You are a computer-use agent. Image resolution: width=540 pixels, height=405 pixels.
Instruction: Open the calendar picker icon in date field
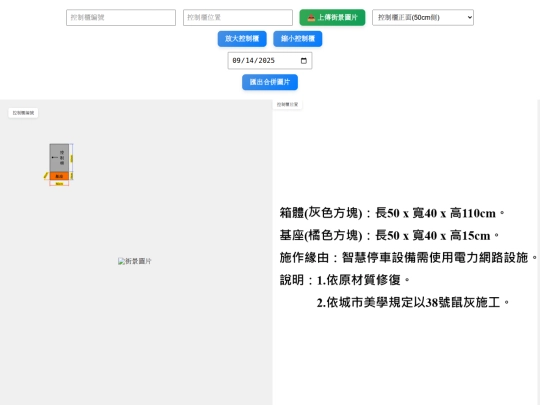tap(304, 61)
